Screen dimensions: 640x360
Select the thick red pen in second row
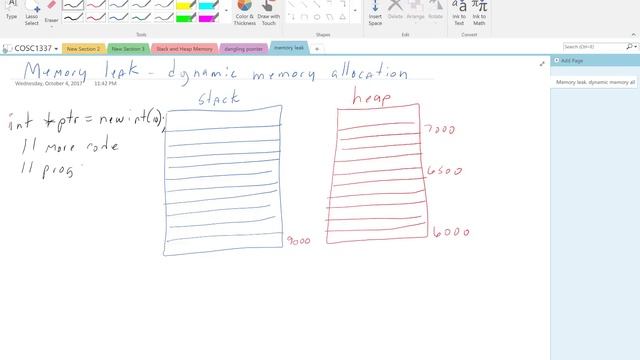[x=96, y=18]
